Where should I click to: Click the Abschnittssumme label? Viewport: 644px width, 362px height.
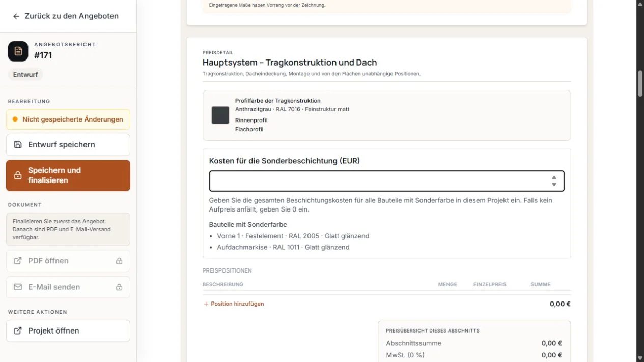click(x=414, y=343)
